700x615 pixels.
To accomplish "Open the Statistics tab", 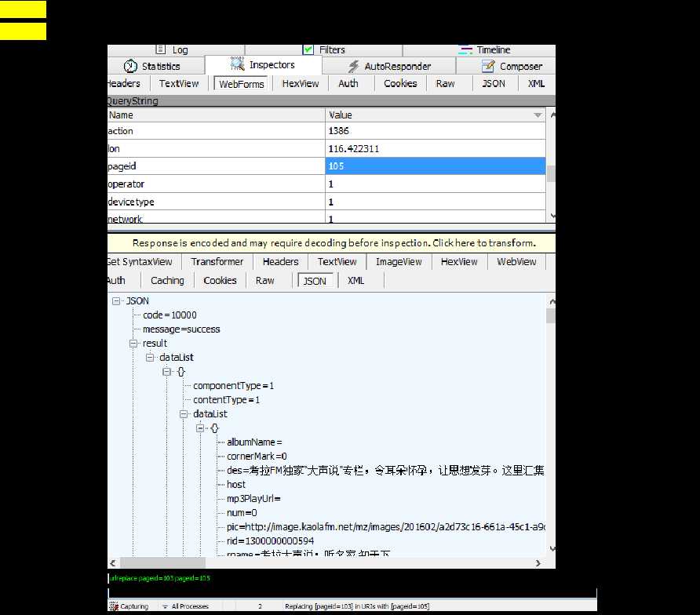I will pyautogui.click(x=156, y=66).
